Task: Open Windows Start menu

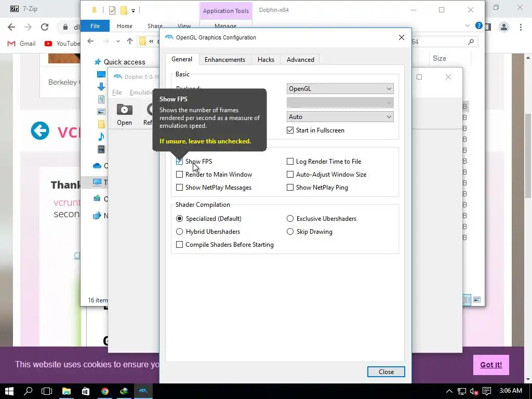Action: (x=9, y=391)
